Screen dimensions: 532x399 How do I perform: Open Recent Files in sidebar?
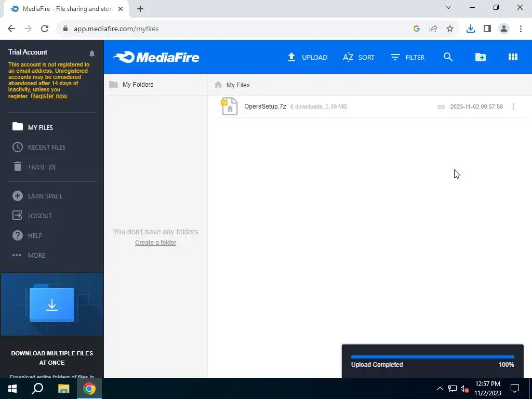coord(39,147)
